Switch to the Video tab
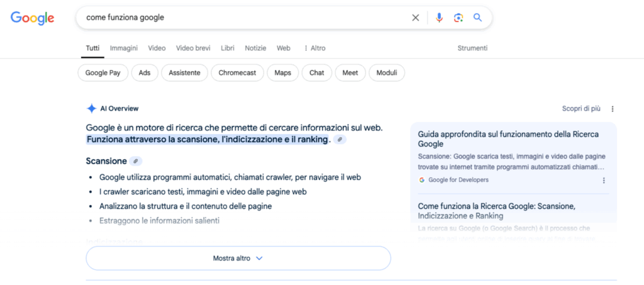The height and width of the screenshot is (285, 644). pyautogui.click(x=157, y=48)
